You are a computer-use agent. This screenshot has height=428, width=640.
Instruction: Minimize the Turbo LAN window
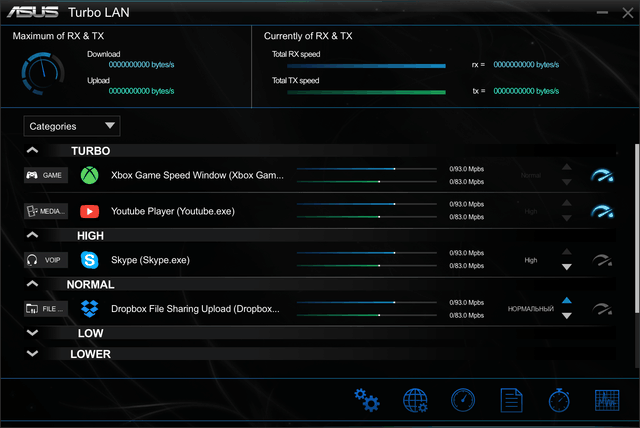[x=602, y=13]
